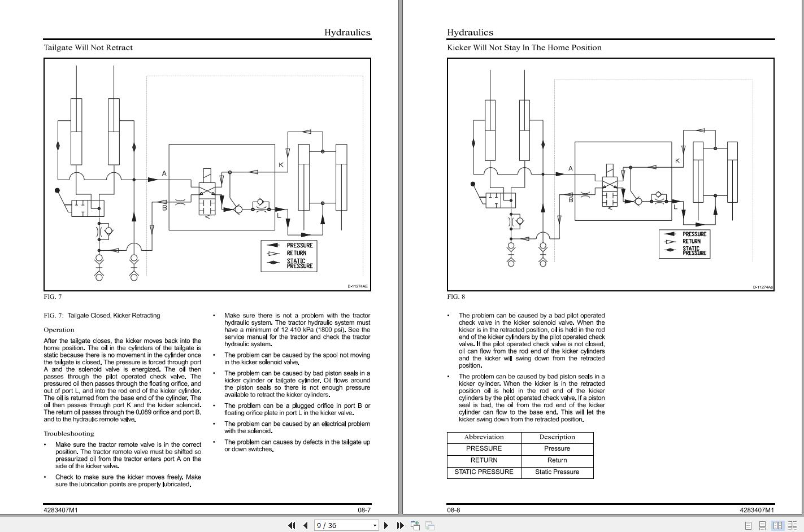Click document number '4283407M1' in right footer

(757, 510)
